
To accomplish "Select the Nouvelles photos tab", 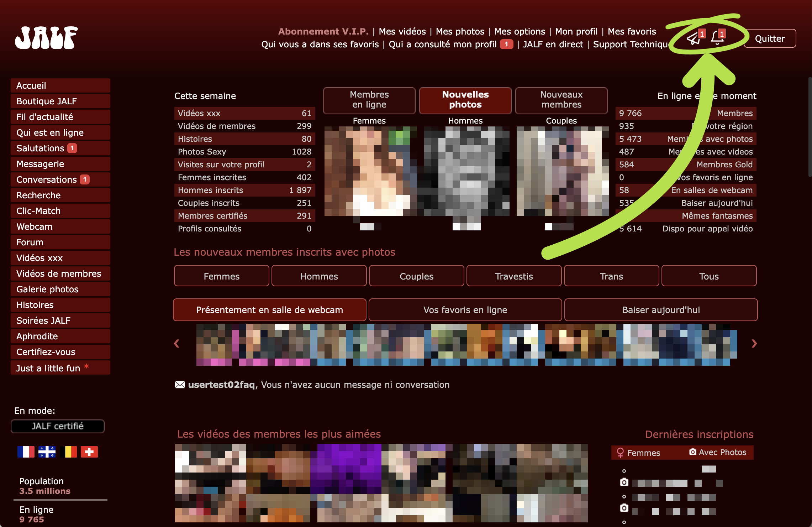I will pos(465,101).
